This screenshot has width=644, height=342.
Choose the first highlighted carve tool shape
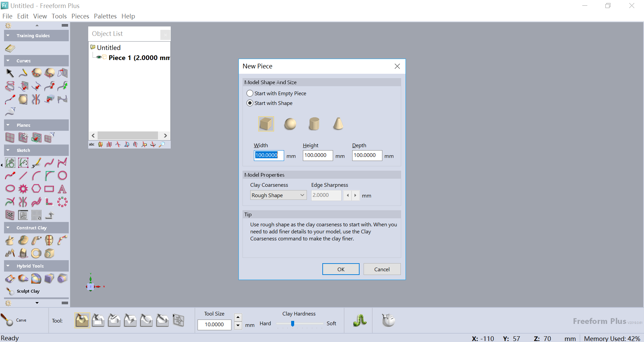[x=82, y=320]
